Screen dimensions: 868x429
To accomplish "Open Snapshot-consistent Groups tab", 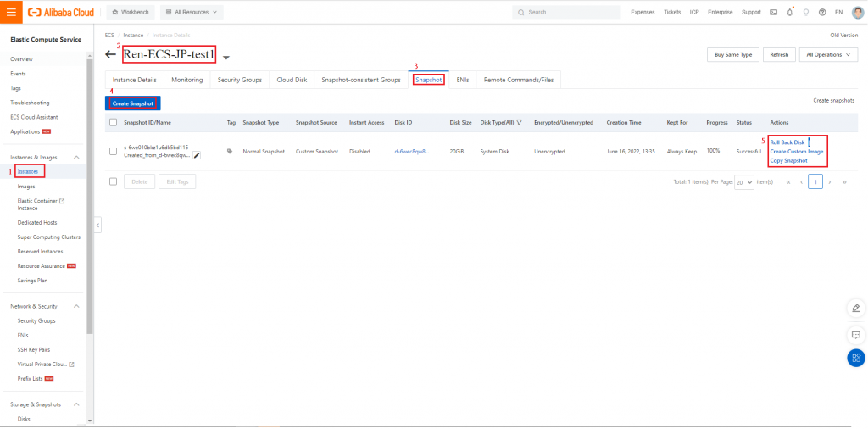I will pyautogui.click(x=361, y=80).
